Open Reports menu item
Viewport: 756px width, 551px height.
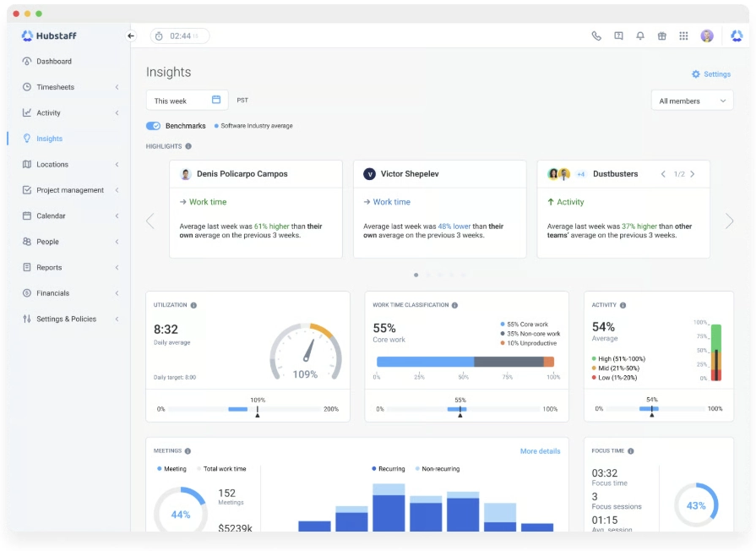tap(49, 267)
